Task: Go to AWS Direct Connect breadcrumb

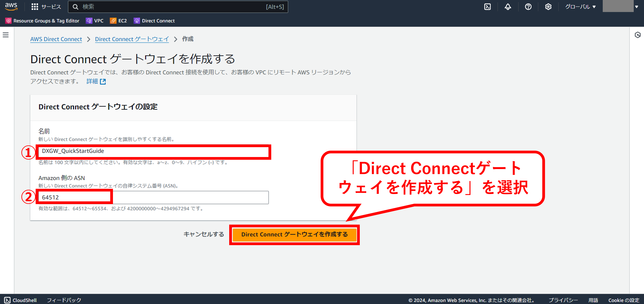Action: tap(56, 39)
